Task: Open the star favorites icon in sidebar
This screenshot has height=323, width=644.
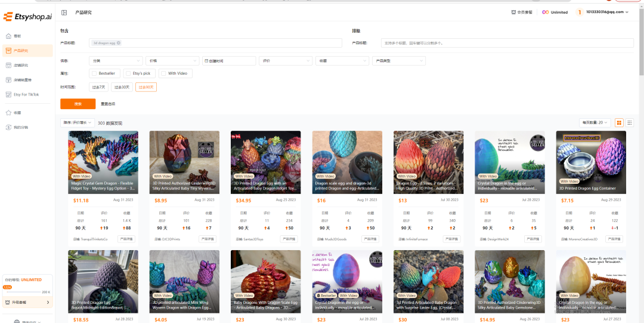Action: point(8,112)
